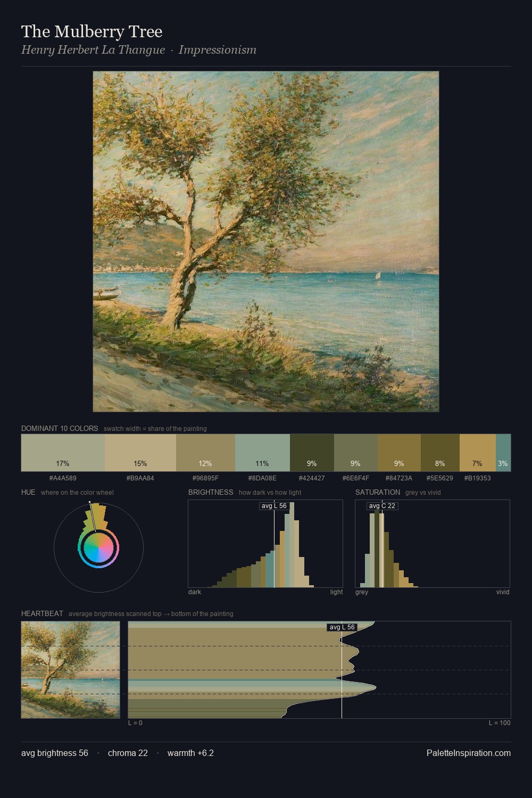Click the title 'The Mulberry Tree'
The image size is (532, 798).
click(x=92, y=32)
